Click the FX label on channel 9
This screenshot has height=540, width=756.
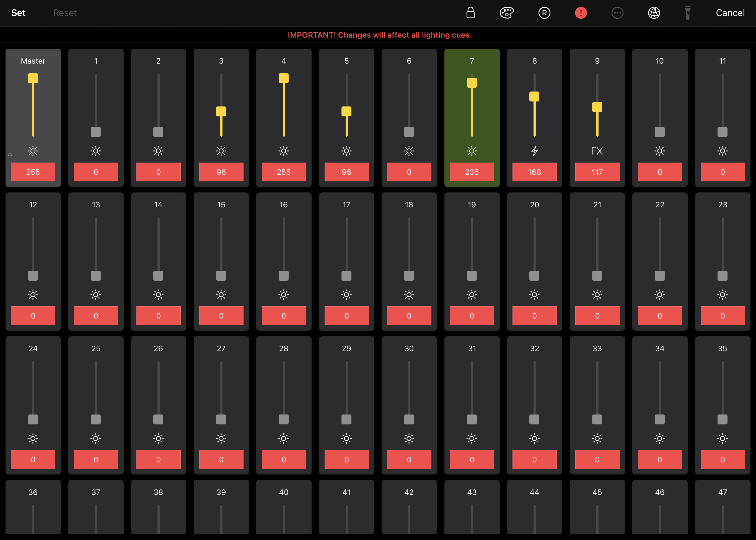[x=597, y=151]
